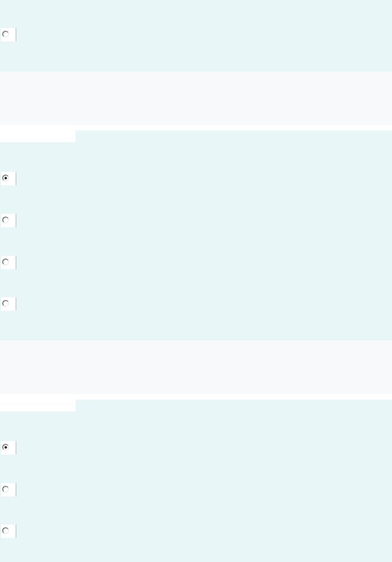Click the upper blank white label box

38,136
